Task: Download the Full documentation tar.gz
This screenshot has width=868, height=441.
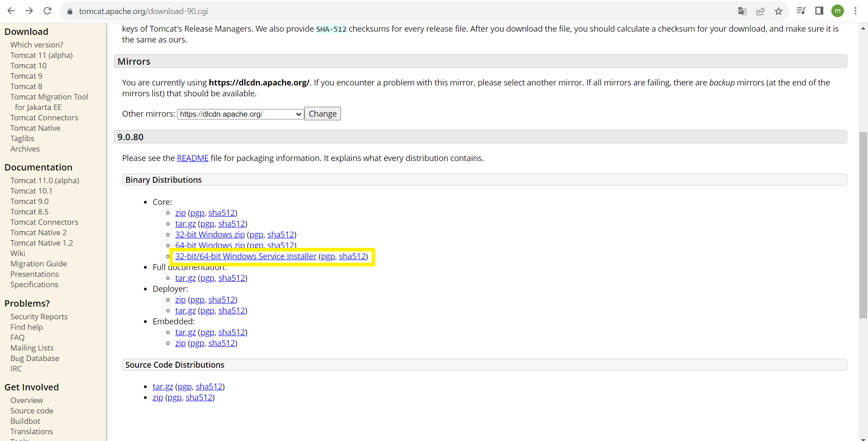Action: pyautogui.click(x=186, y=278)
